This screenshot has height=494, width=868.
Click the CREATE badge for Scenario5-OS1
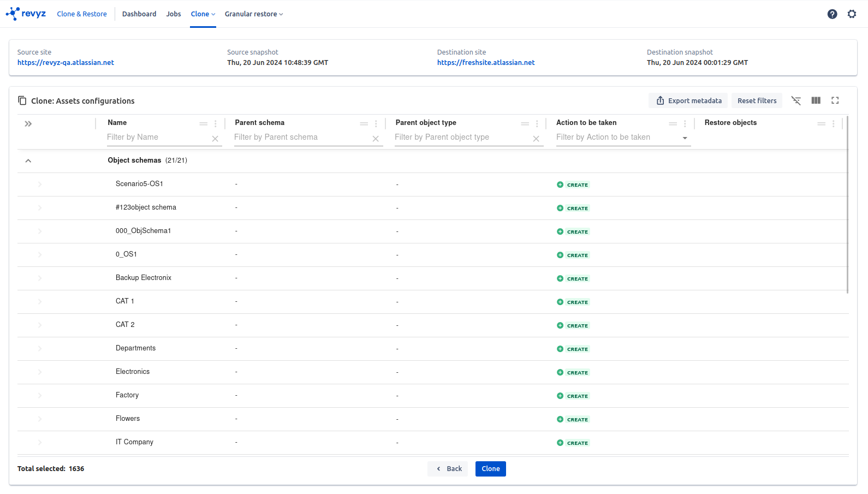[x=573, y=185]
